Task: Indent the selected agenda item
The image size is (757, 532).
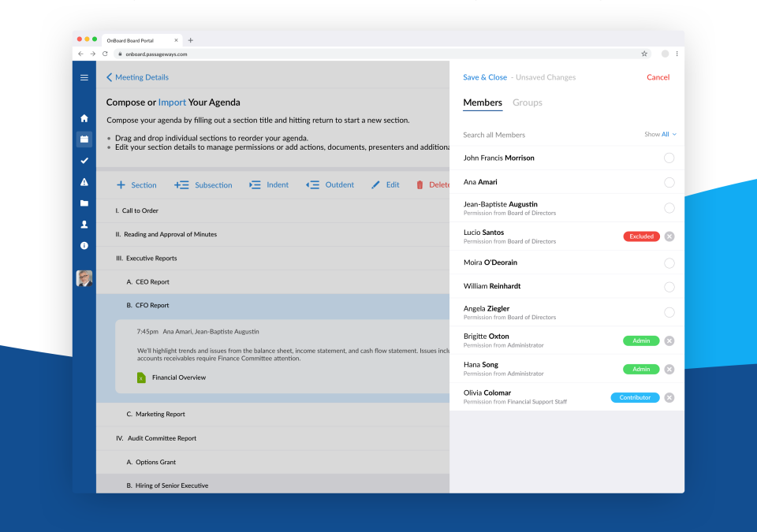Action: coord(269,185)
